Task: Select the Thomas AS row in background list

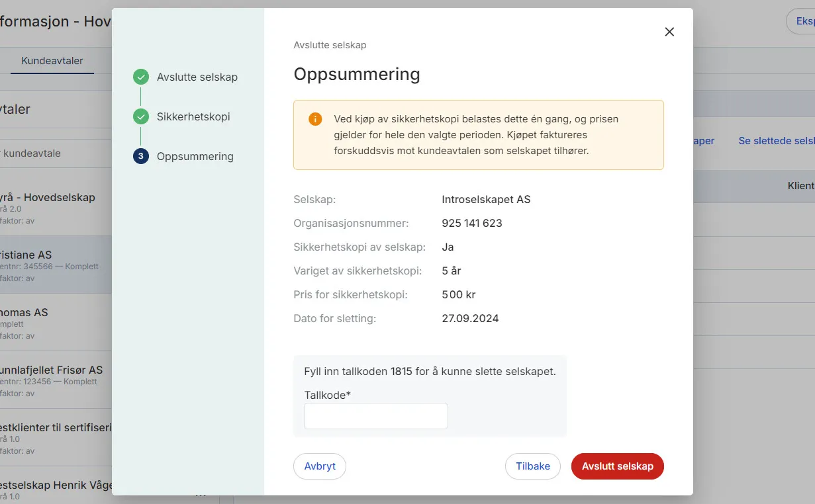Action: pyautogui.click(x=56, y=323)
